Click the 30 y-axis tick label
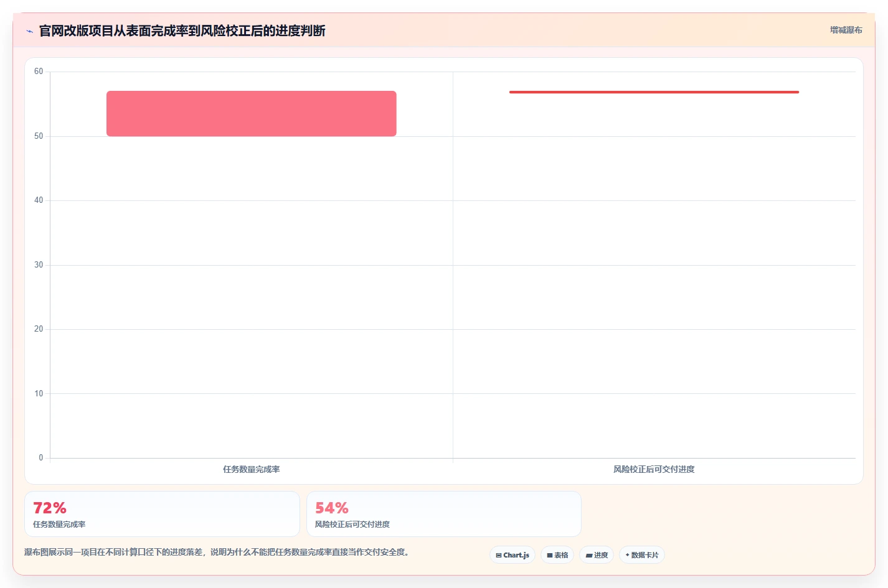The height and width of the screenshot is (588, 888). click(x=39, y=265)
